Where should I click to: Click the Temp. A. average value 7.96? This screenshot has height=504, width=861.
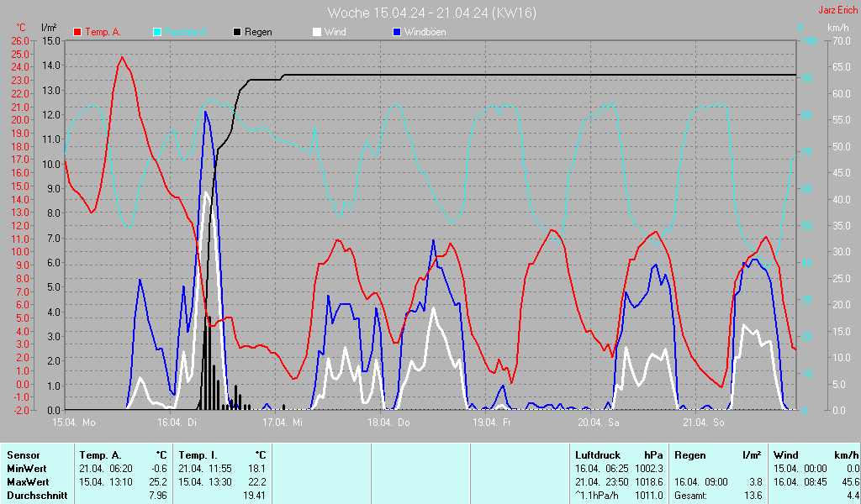(x=158, y=496)
